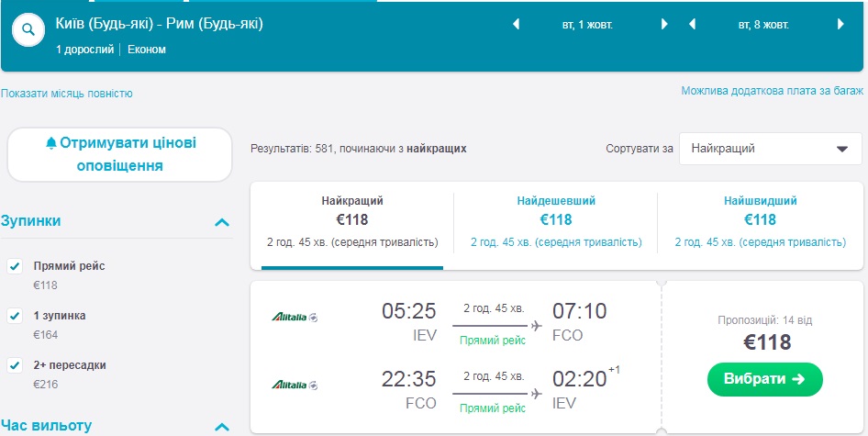This screenshot has width=868, height=436.
Task: Uncheck the 1 зупинка checkbox
Action: tap(15, 316)
